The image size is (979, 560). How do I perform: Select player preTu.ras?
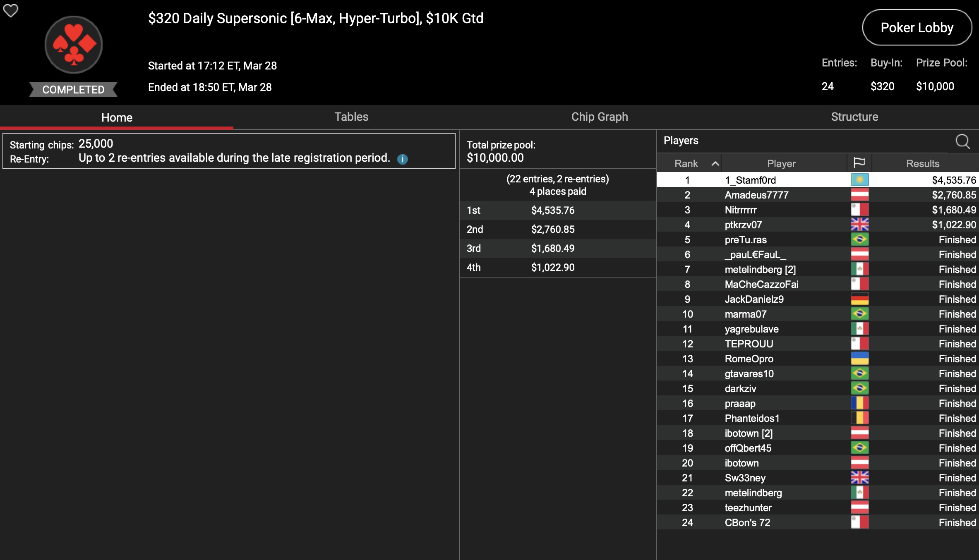tap(818, 239)
